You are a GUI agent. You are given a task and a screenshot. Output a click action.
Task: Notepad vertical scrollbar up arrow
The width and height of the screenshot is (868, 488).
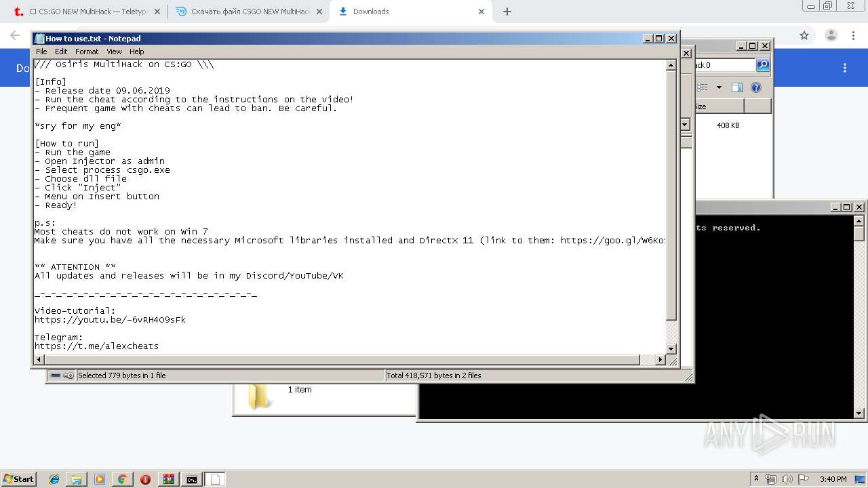pyautogui.click(x=671, y=66)
